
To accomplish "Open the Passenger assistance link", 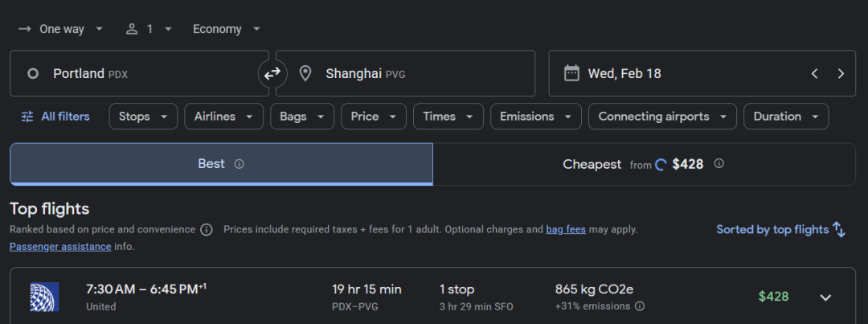I will pyautogui.click(x=60, y=247).
